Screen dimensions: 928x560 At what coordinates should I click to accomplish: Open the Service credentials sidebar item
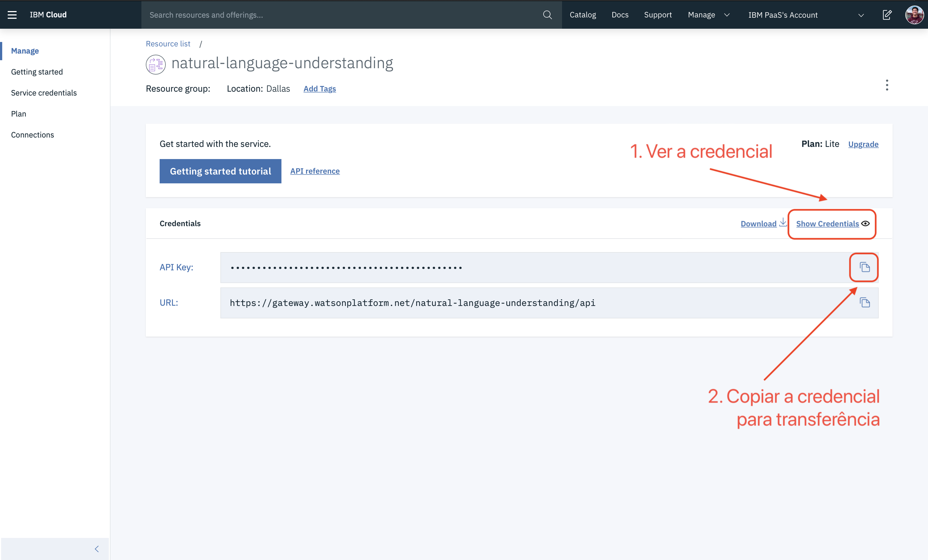[44, 93]
